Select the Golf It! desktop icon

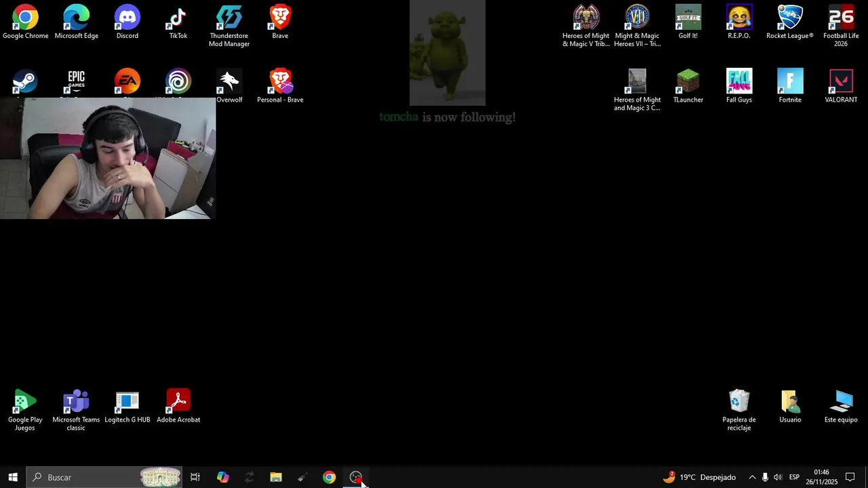[688, 22]
